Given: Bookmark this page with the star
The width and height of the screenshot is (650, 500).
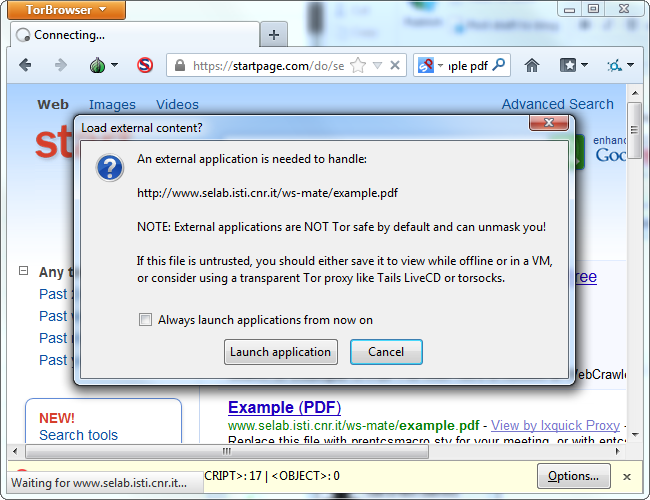Looking at the screenshot, I should tap(358, 65).
